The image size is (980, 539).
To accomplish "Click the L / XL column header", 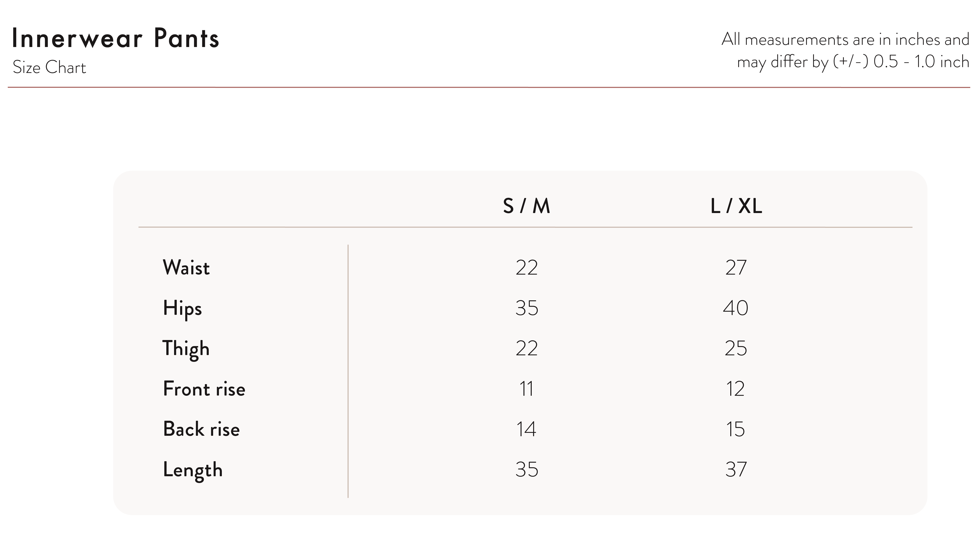I will point(736,206).
